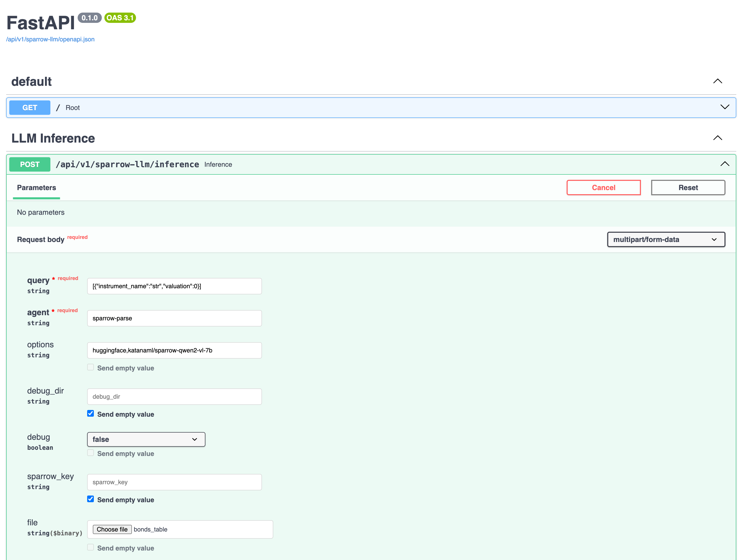
Task: Click the options input field
Action: pyautogui.click(x=174, y=350)
